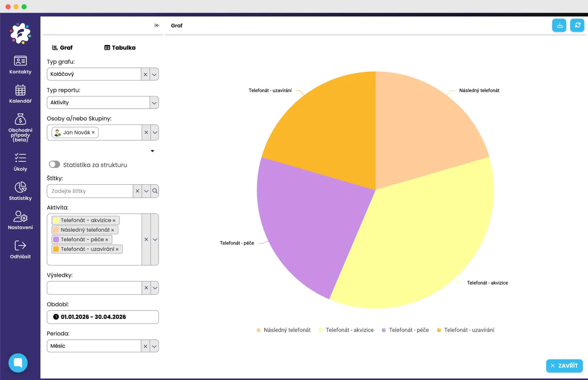
Task: Refresh the chart with reload icon
Action: pyautogui.click(x=577, y=26)
